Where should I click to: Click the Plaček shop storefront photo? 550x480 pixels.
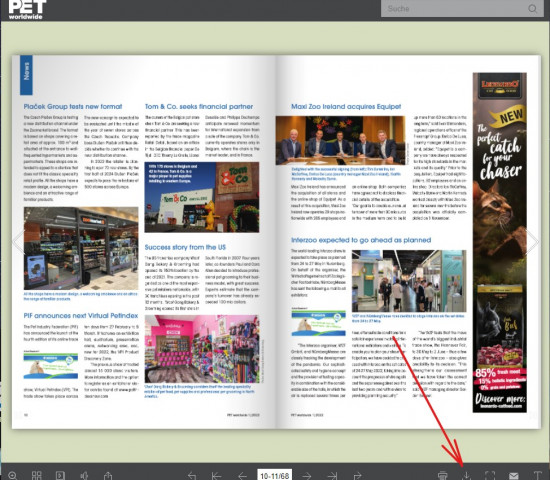(x=81, y=248)
